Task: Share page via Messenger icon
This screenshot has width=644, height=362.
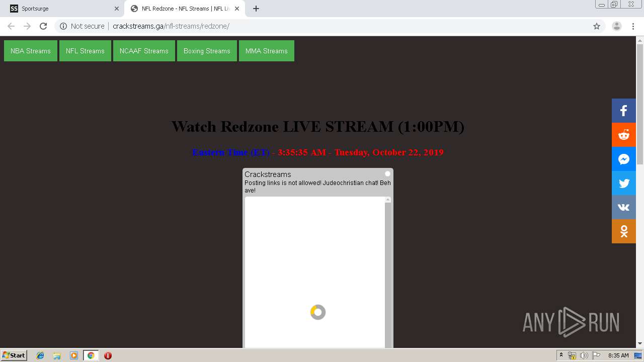Action: 624,159
